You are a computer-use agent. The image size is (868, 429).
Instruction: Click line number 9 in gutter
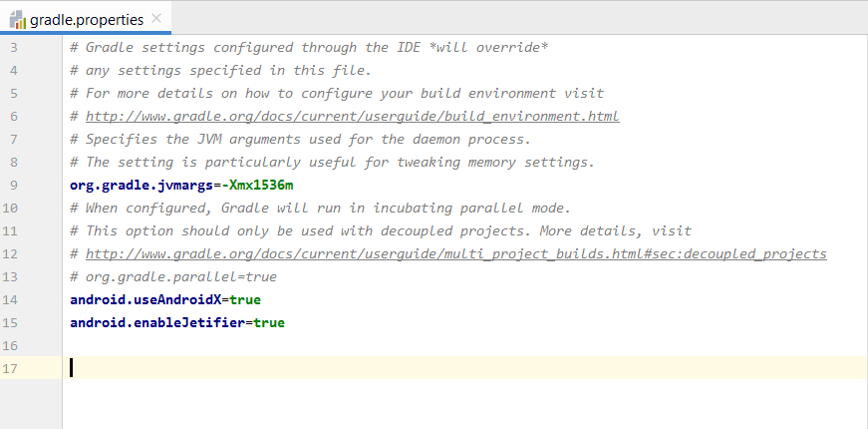point(14,186)
